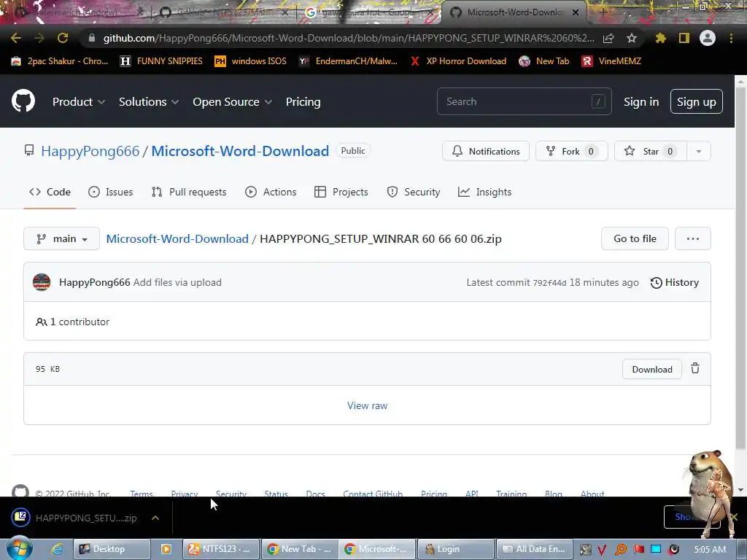
Task: Click Sign in
Action: pos(641,102)
